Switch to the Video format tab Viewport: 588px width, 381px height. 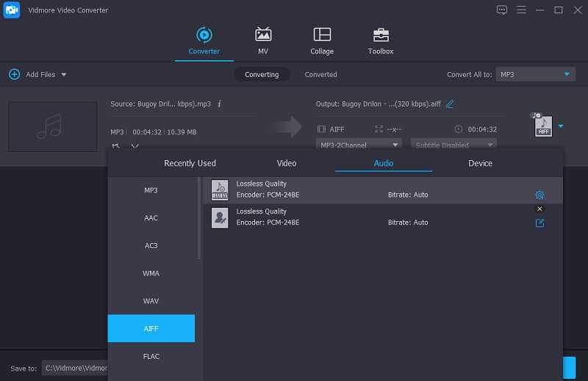coord(286,163)
